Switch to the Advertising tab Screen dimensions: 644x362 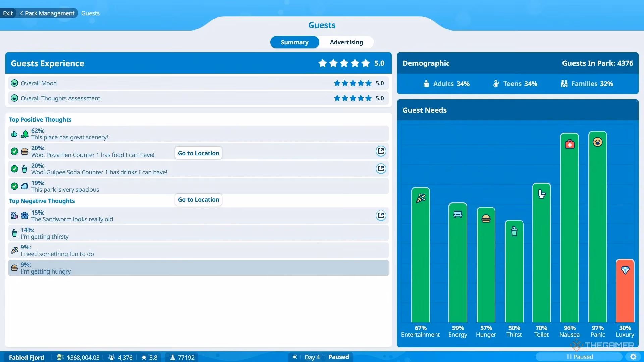pos(346,42)
